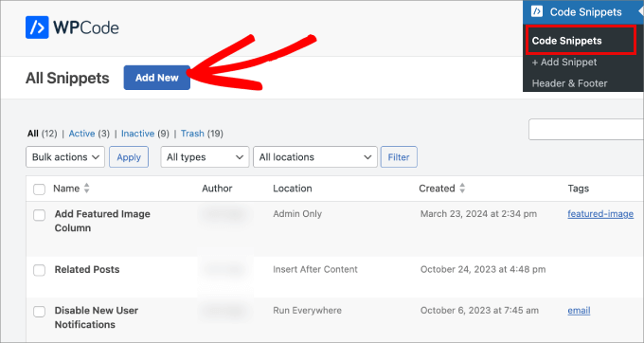Click the Add New button
Image resolution: width=644 pixels, height=343 pixels.
[x=157, y=78]
